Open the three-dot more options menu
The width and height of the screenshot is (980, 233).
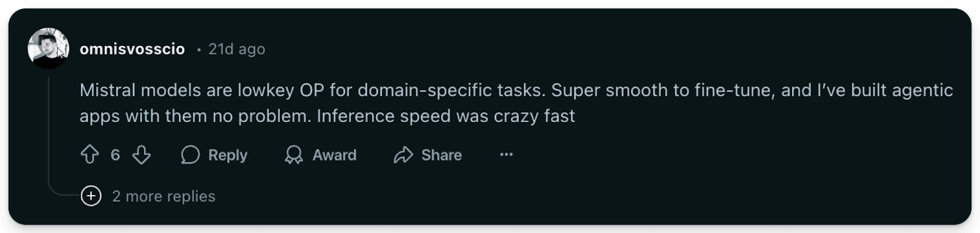[506, 155]
